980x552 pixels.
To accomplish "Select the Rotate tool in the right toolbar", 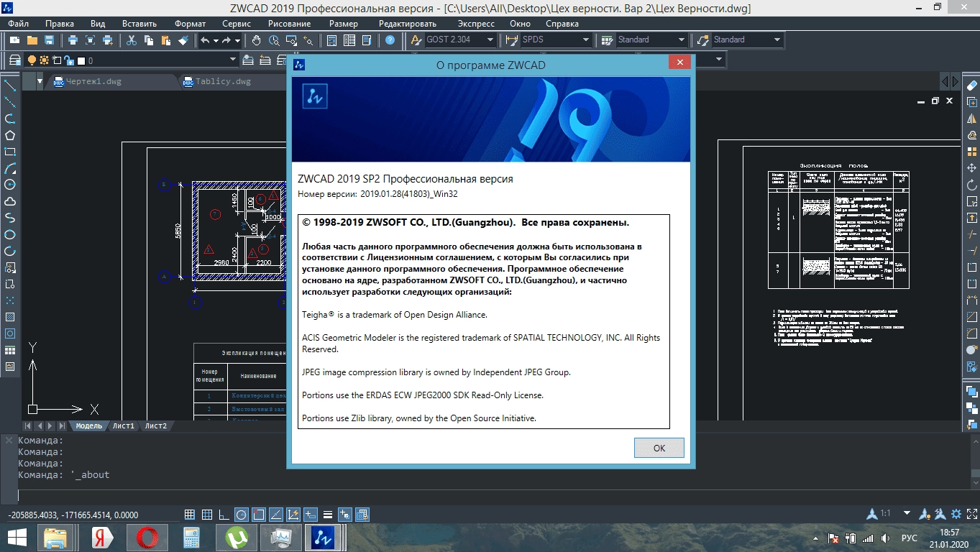I will click(x=972, y=185).
